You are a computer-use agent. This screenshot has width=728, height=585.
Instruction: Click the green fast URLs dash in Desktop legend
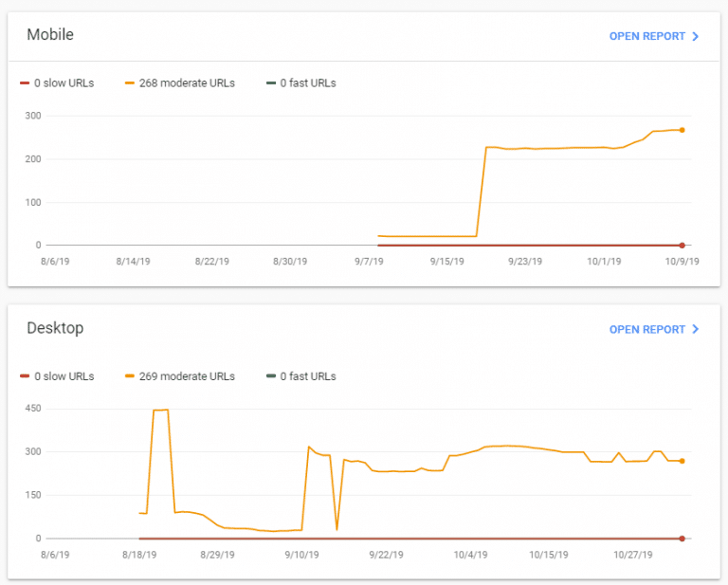[x=271, y=376]
